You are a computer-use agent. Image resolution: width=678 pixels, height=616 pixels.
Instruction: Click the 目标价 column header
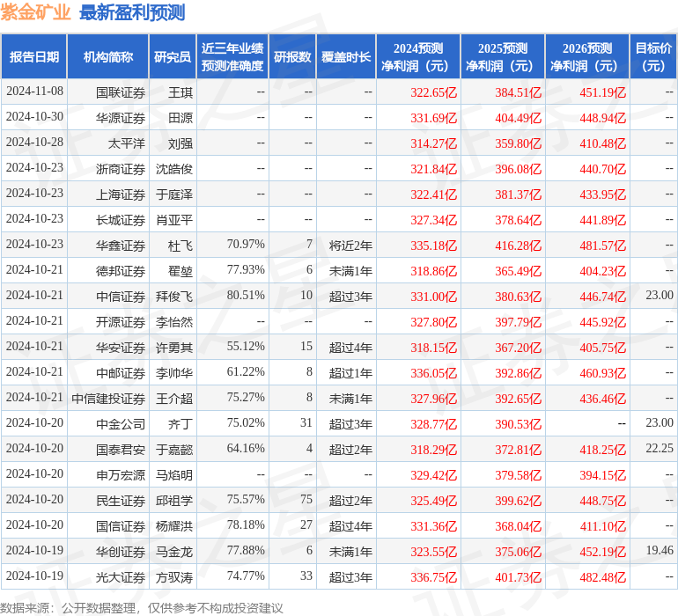click(653, 56)
